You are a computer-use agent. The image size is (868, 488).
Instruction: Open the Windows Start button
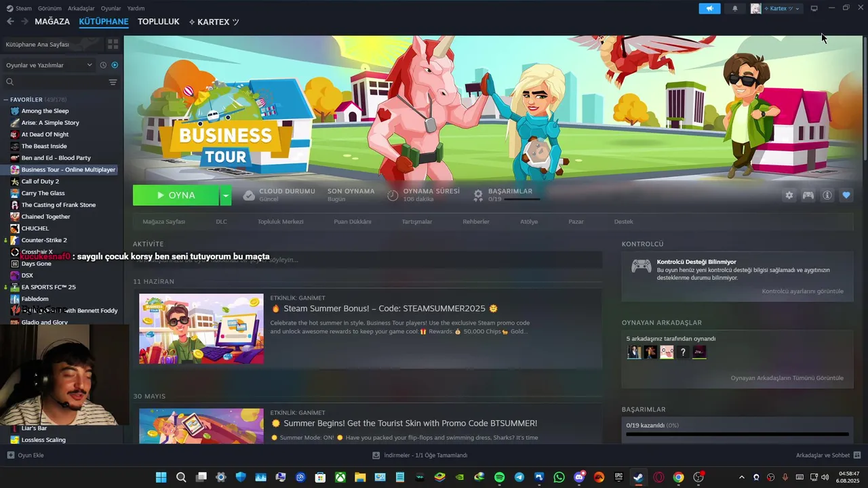pos(161,477)
